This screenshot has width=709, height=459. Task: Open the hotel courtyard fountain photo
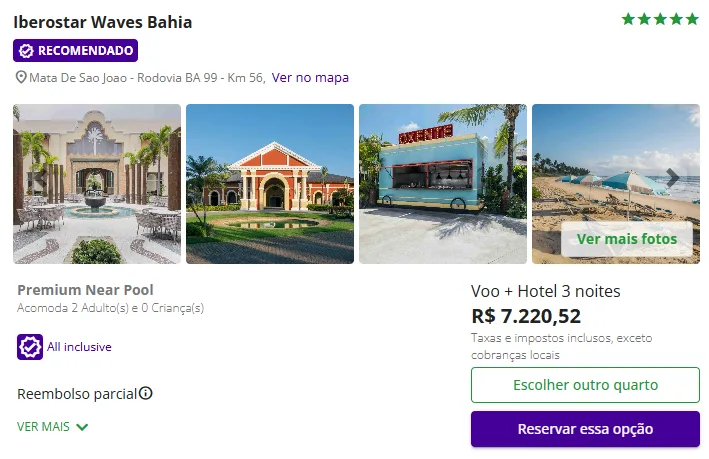[97, 184]
